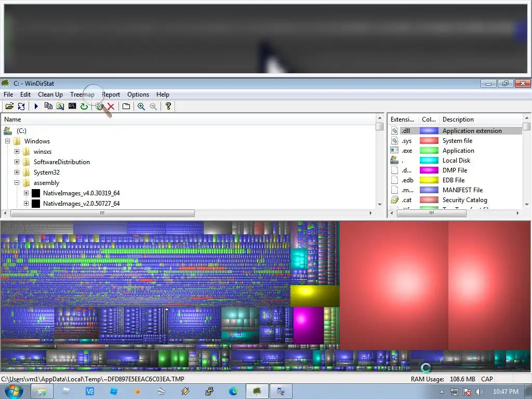Click the greyed Zoom Out magnifier icon
532x399 pixels.
point(153,106)
